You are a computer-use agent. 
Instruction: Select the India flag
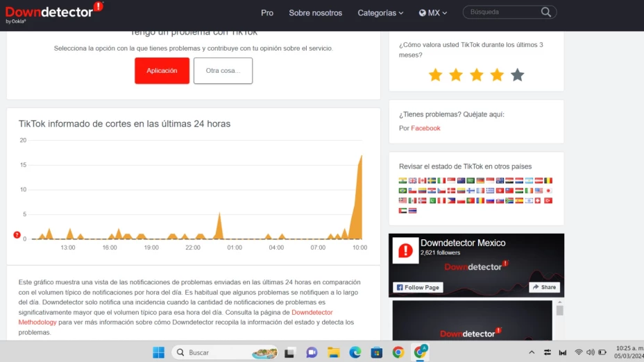pos(402,180)
